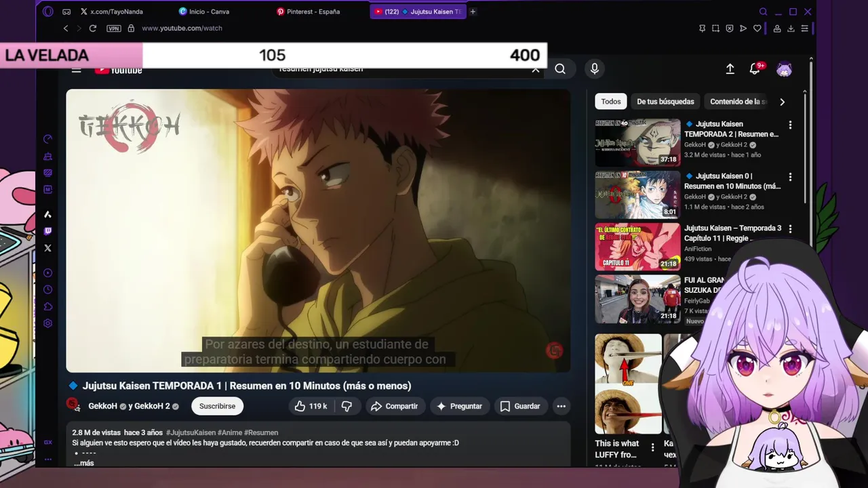Open Extensions cube icon in sidebar
Screen dimensions: 868x488
[x=47, y=306]
